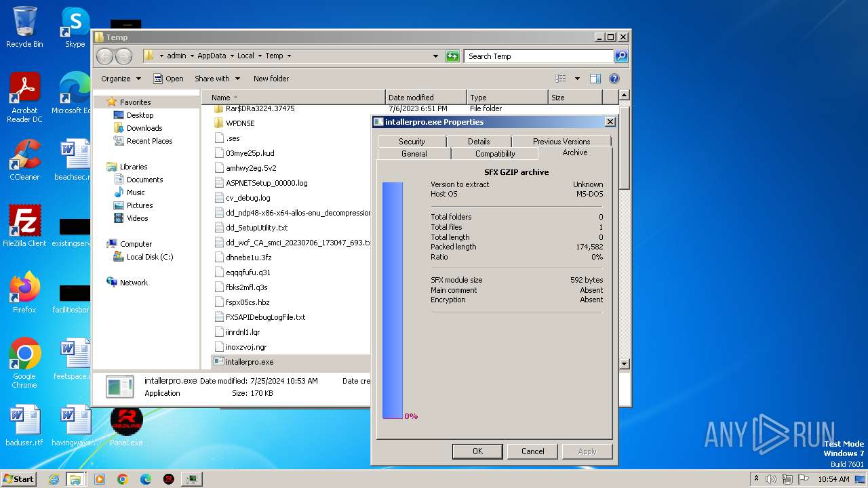The width and height of the screenshot is (868, 488).
Task: Open Acrobat Reader DC desktop shortcut
Action: pyautogui.click(x=24, y=97)
